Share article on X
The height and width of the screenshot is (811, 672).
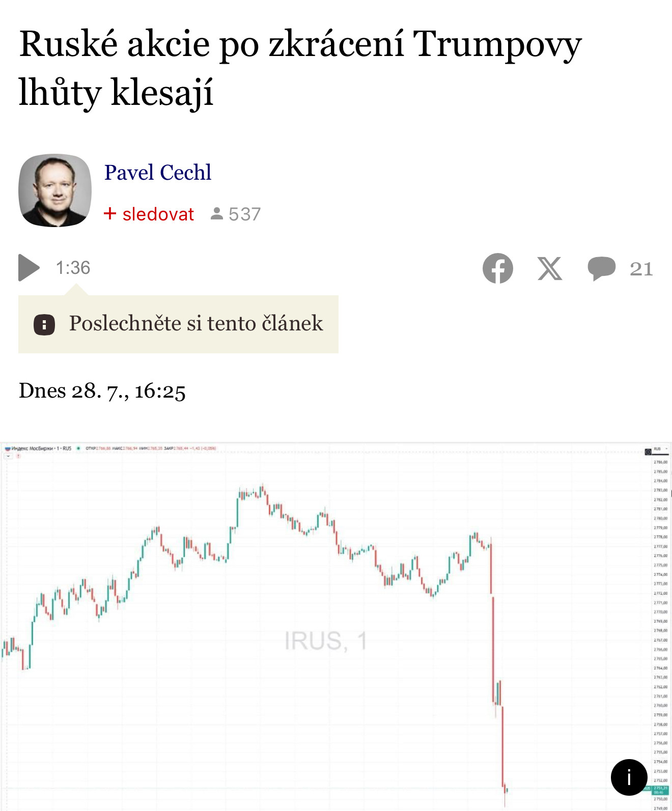[x=550, y=268]
